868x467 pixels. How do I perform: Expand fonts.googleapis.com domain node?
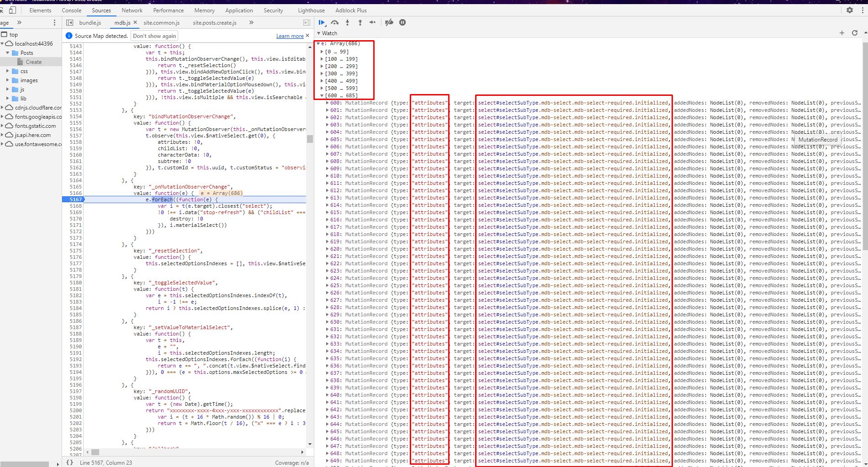pyautogui.click(x=2, y=116)
